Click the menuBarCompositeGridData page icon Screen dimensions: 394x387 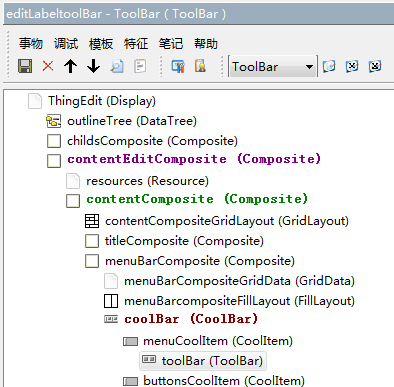pos(111,281)
